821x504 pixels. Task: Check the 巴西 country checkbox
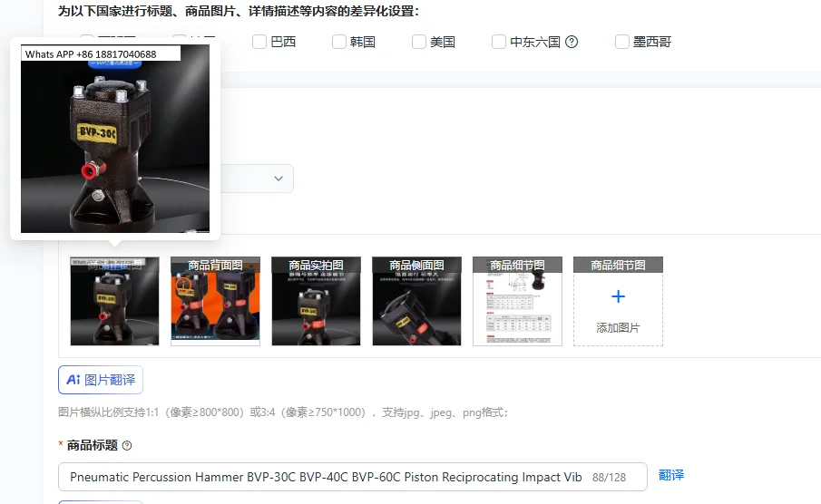coord(259,42)
